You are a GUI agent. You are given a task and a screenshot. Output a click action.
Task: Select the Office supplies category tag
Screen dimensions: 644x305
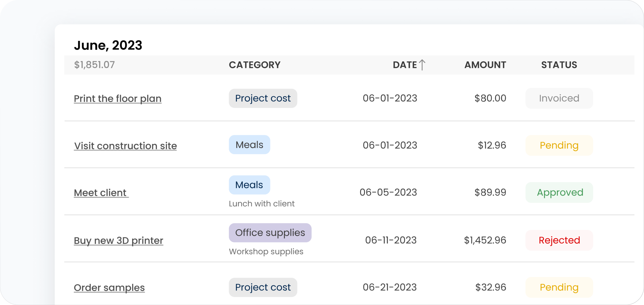coord(270,233)
